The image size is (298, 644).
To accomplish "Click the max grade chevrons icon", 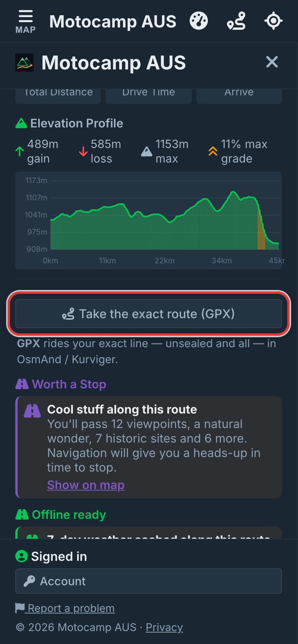I will pyautogui.click(x=213, y=151).
